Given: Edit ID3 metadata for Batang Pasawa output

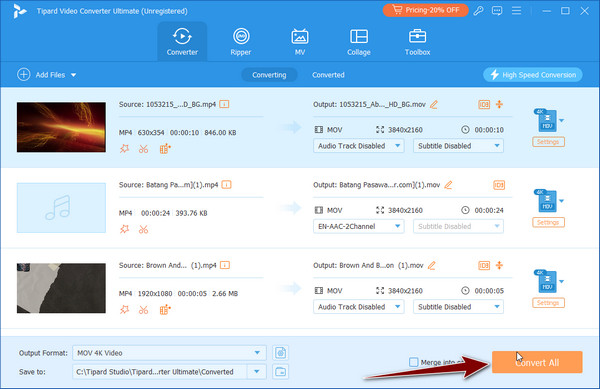Looking at the screenshot, I should pos(499,185).
